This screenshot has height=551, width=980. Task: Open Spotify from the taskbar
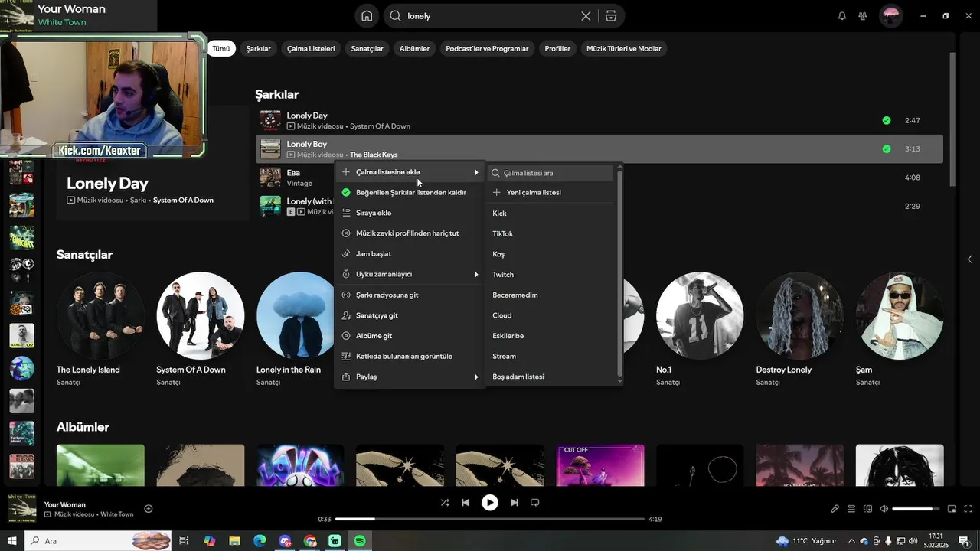point(360,541)
